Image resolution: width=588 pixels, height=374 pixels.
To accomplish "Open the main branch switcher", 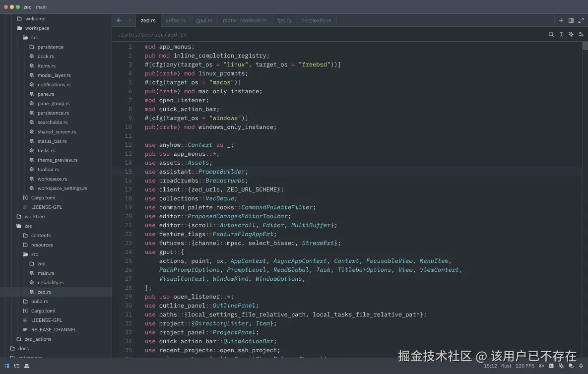I will pyautogui.click(x=41, y=7).
